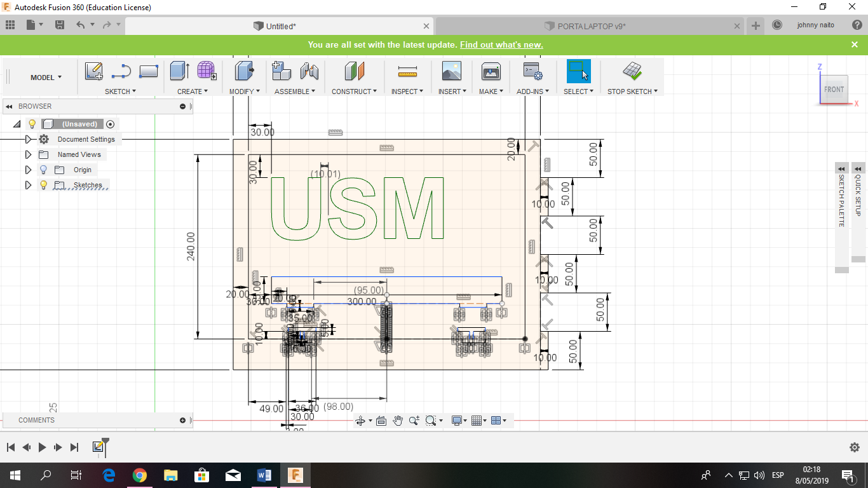Click the Create Sketch tool icon
The width and height of the screenshot is (868, 488).
click(94, 71)
